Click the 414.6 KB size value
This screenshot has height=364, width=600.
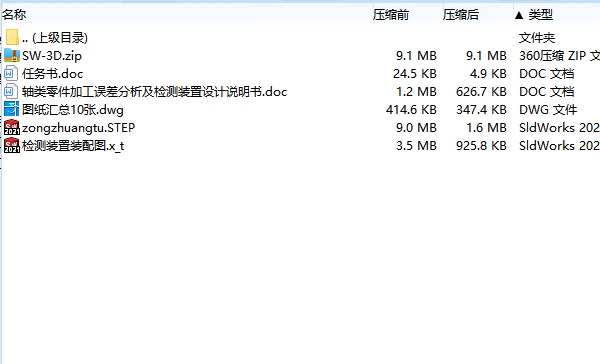point(411,109)
